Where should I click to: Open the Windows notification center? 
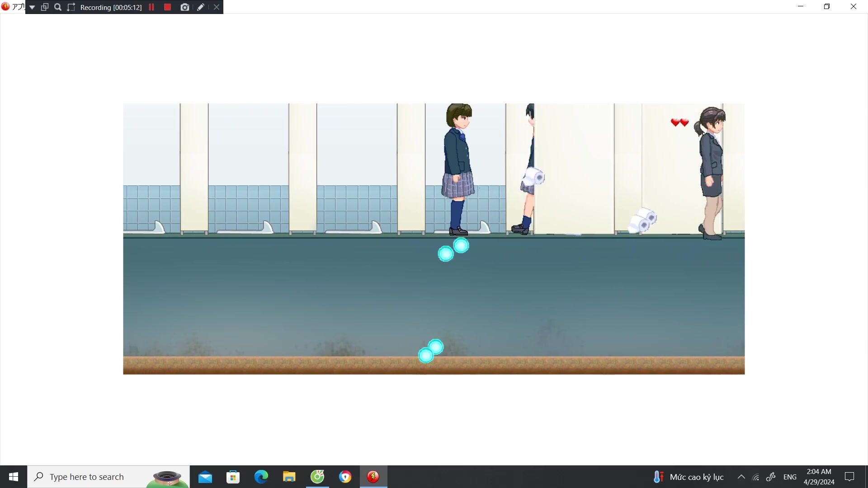849,477
